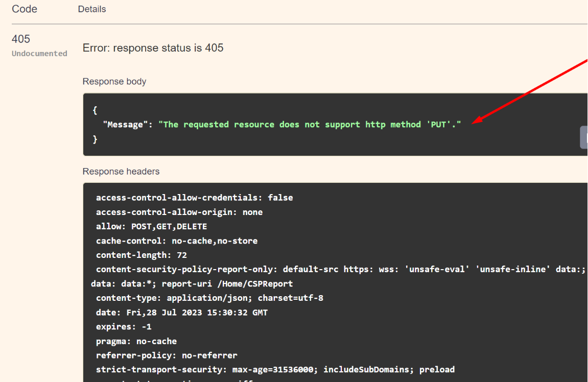
Task: Click the Response headers heading
Action: (x=121, y=172)
